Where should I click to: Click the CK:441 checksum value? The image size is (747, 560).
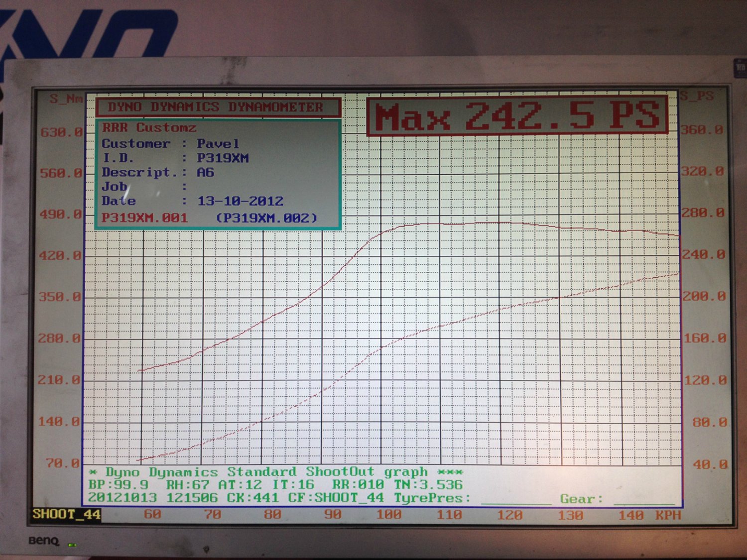click(x=252, y=498)
